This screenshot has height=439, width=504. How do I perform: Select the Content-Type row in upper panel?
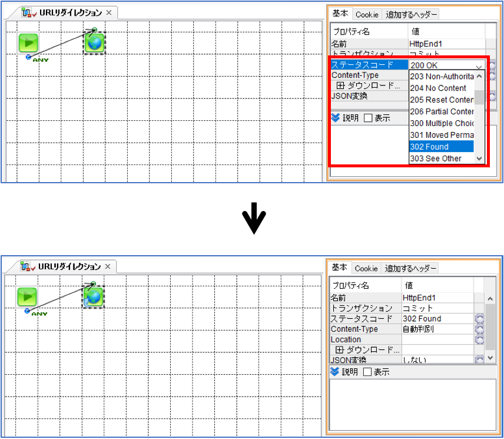[x=369, y=75]
